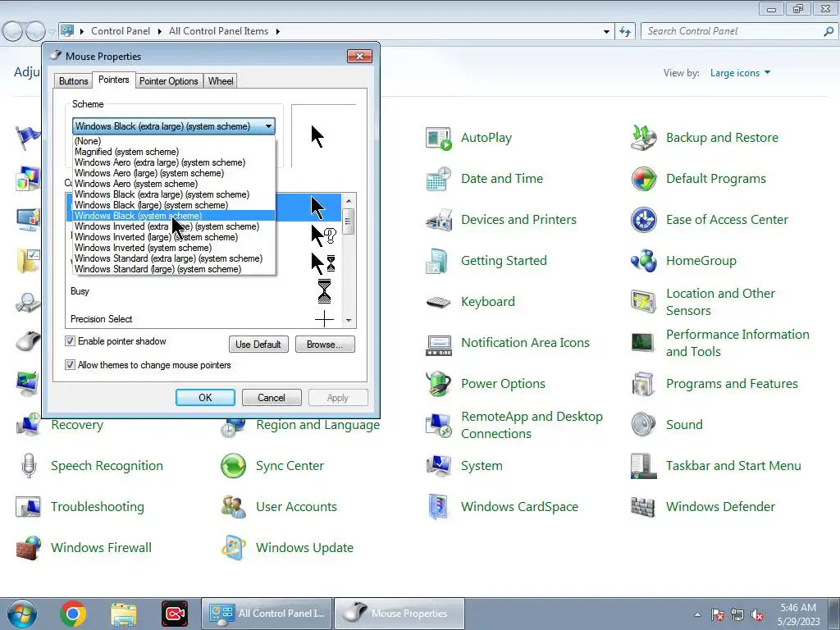
Task: Open the Keyboard icon
Action: pyautogui.click(x=438, y=302)
